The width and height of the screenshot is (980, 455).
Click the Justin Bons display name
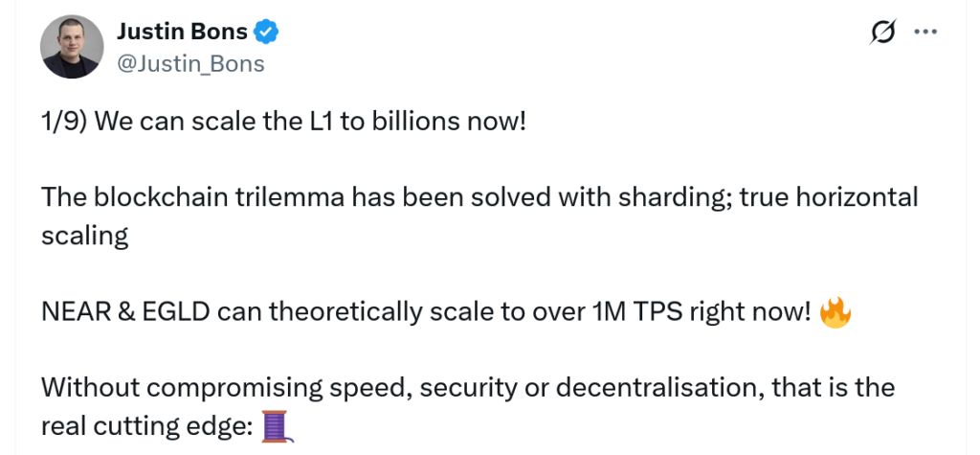pyautogui.click(x=182, y=32)
